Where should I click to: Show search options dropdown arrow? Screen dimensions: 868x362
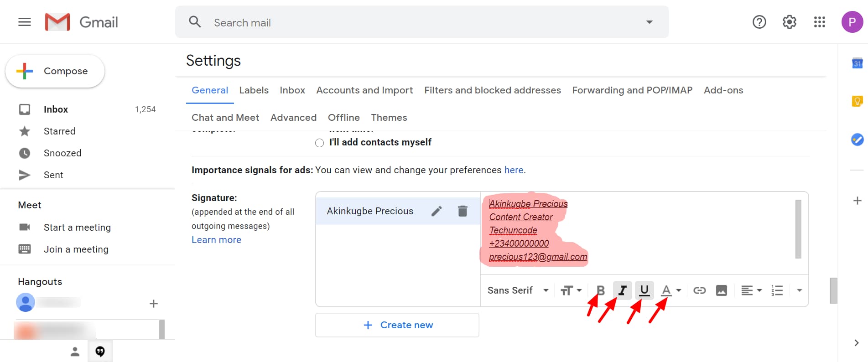point(649,22)
